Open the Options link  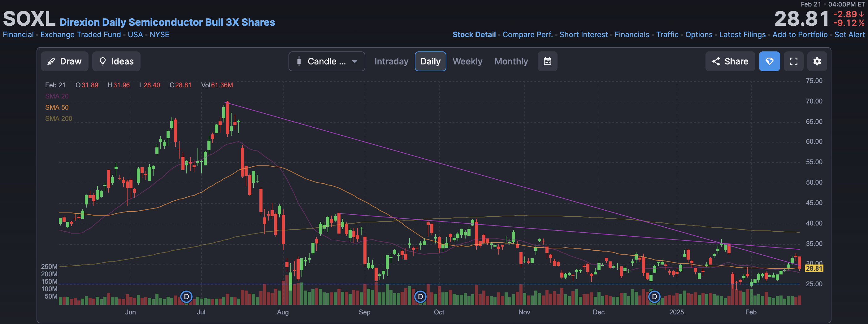tap(699, 34)
